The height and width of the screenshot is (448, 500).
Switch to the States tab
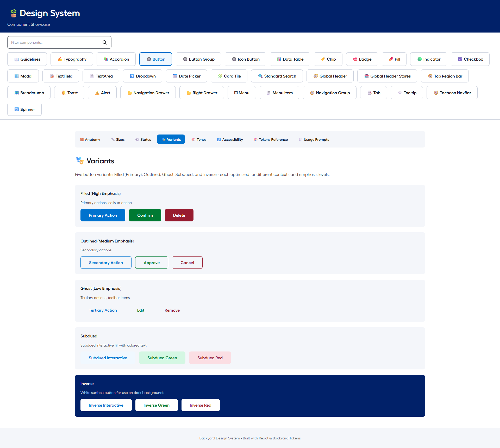143,139
